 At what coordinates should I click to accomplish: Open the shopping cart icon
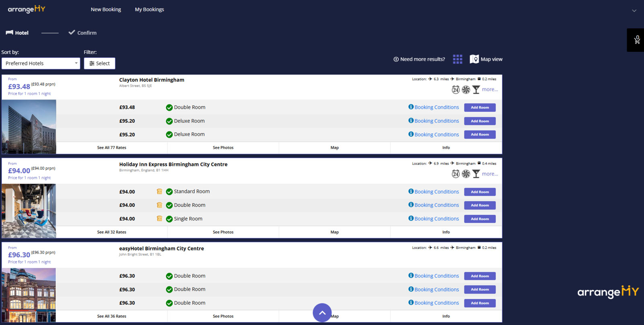coord(637,40)
